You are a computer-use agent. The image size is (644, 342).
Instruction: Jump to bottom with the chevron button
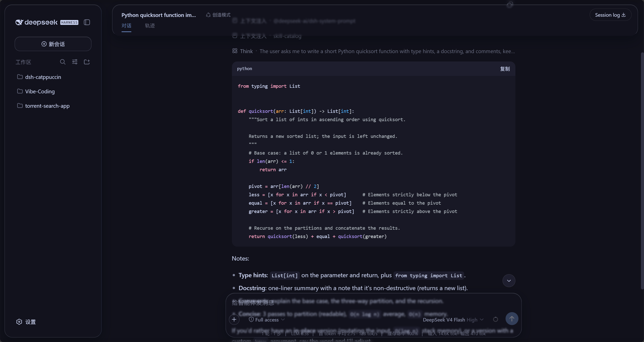[x=509, y=281]
